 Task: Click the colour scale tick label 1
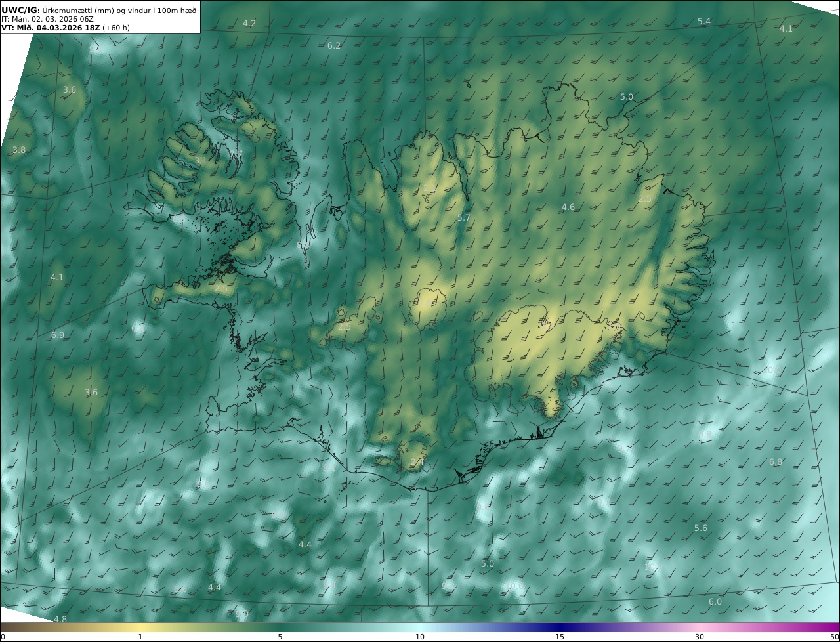pyautogui.click(x=140, y=637)
